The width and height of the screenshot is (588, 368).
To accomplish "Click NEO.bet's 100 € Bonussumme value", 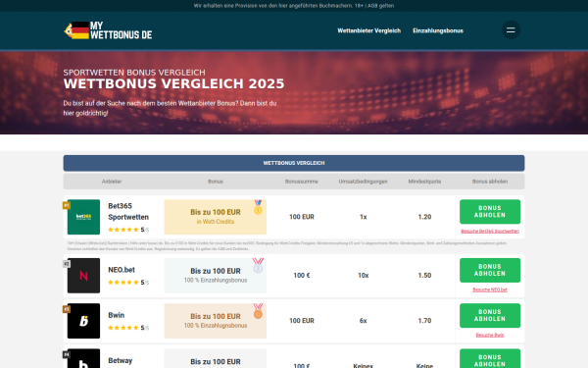I will coord(302,276).
